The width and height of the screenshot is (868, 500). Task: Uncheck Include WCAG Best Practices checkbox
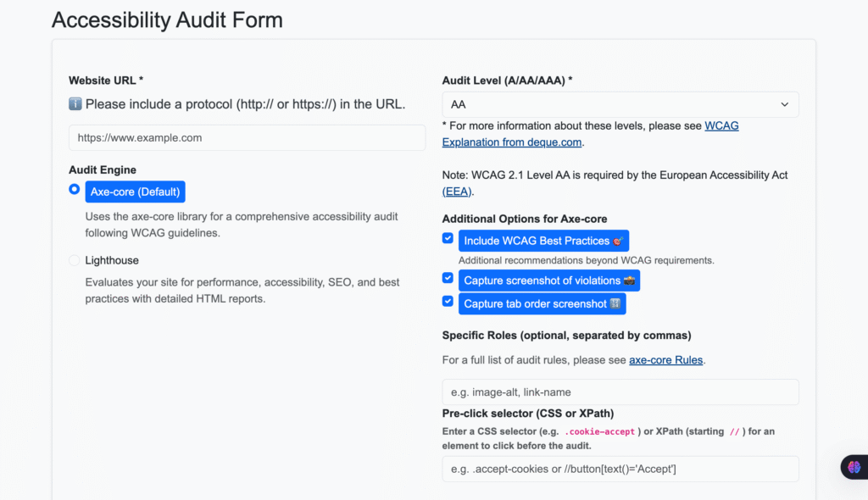tap(448, 238)
